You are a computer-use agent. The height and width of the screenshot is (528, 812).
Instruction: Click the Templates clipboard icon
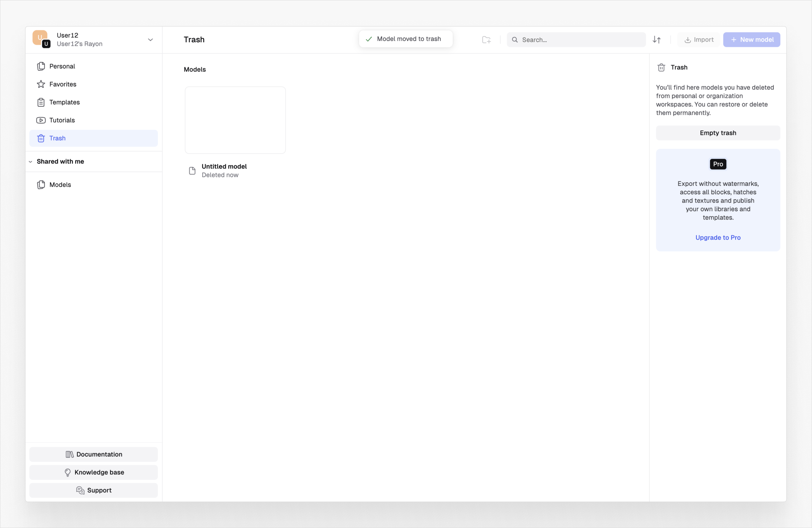click(x=41, y=102)
